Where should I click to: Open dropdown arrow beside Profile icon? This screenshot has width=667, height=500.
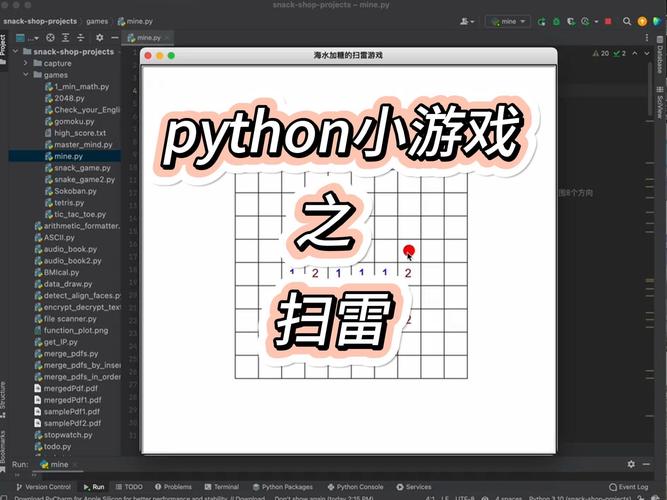click(596, 21)
